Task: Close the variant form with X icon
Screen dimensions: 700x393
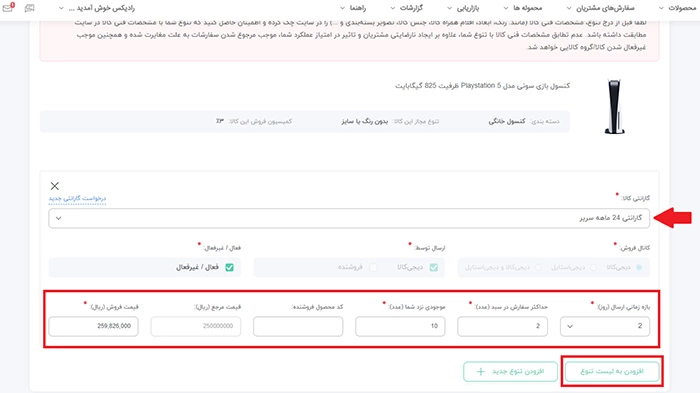Action: 54,186
